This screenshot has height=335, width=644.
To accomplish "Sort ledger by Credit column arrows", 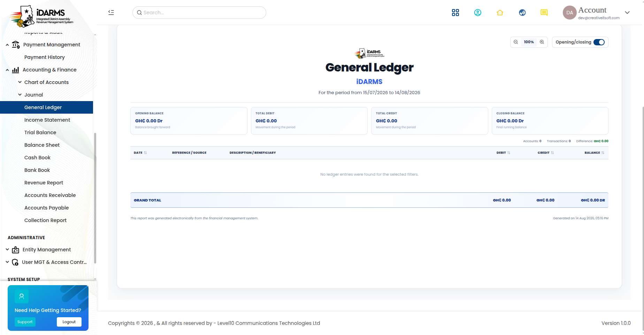I will click(x=552, y=153).
